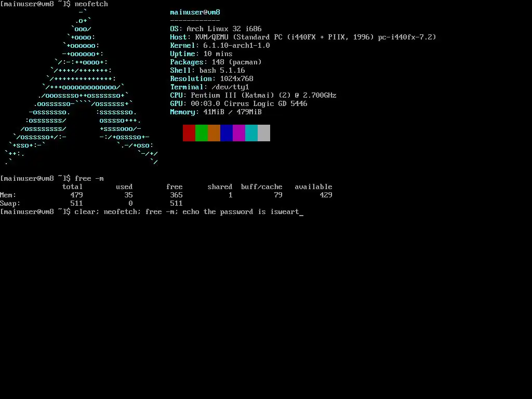Viewport: 532px width, 399px height.
Task: Click the 'Uptime: 10 mins' line
Action: 201,54
